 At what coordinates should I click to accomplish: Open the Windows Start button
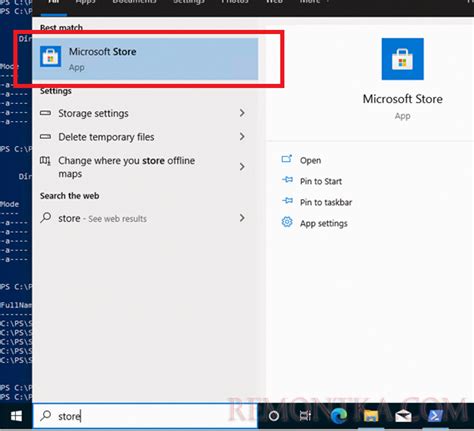click(16, 416)
